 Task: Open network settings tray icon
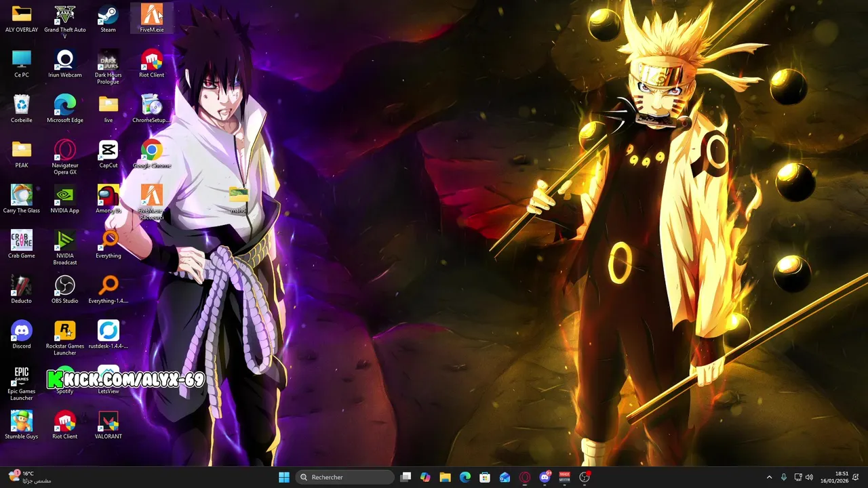click(x=798, y=477)
